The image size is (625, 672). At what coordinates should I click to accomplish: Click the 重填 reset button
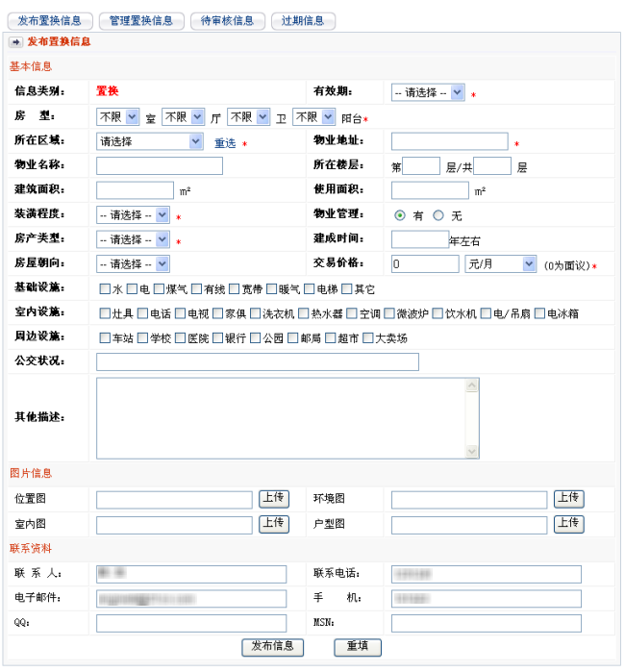coord(358,647)
